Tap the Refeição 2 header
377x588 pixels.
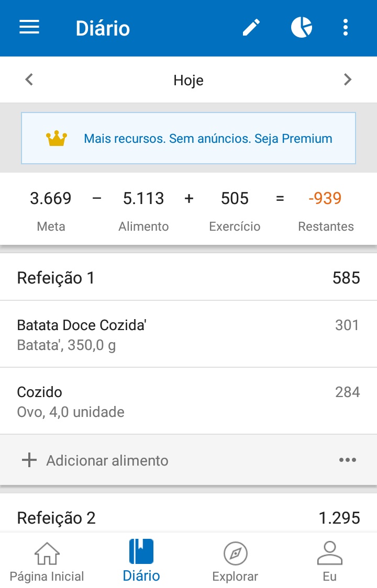pos(188,517)
